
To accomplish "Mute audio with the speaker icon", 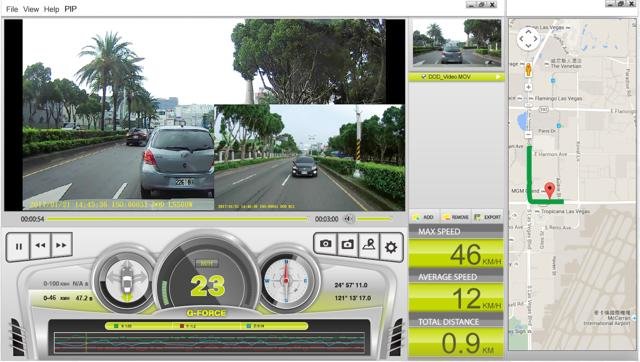I will point(348,219).
